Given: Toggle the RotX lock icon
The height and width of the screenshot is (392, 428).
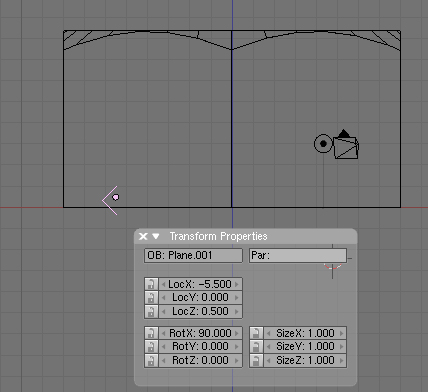Looking at the screenshot, I should [x=151, y=333].
